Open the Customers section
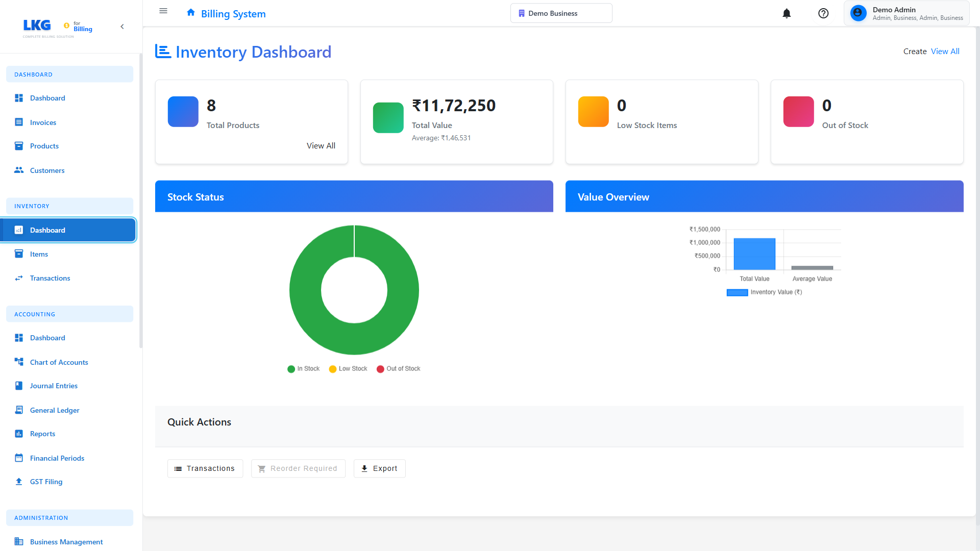This screenshot has width=980, height=551. pyautogui.click(x=47, y=170)
